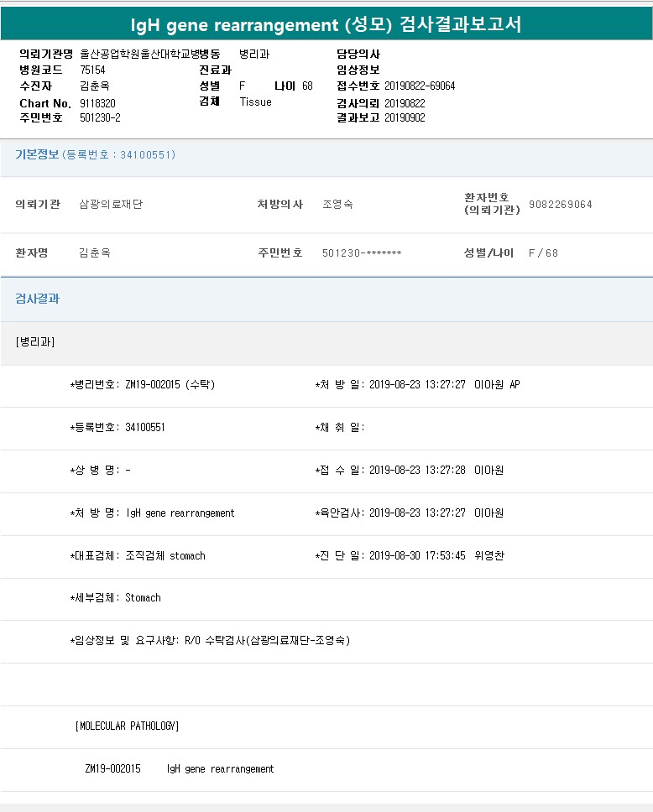
Task: Select Chart No. value 9118320
Action: pos(97,103)
